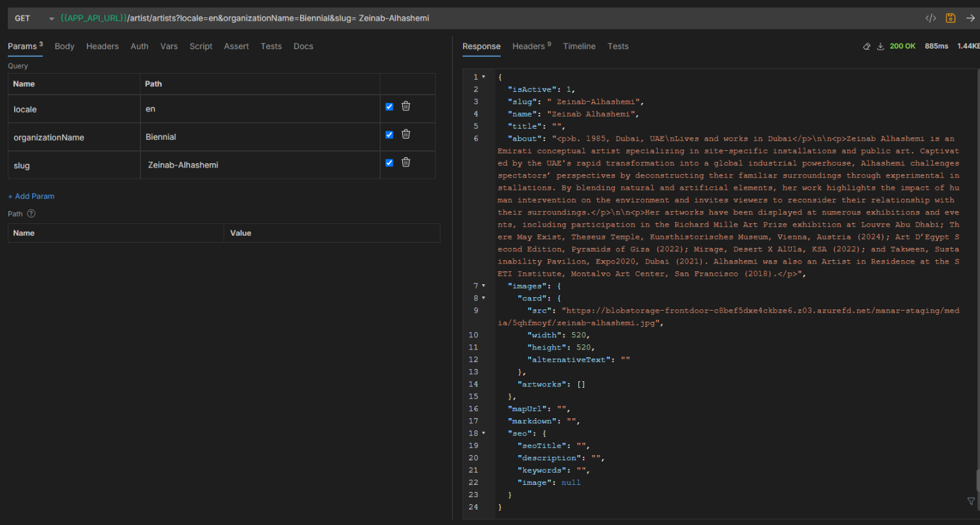
Task: Click the "name" value Zeinab Alhashemi in response
Action: (x=593, y=114)
